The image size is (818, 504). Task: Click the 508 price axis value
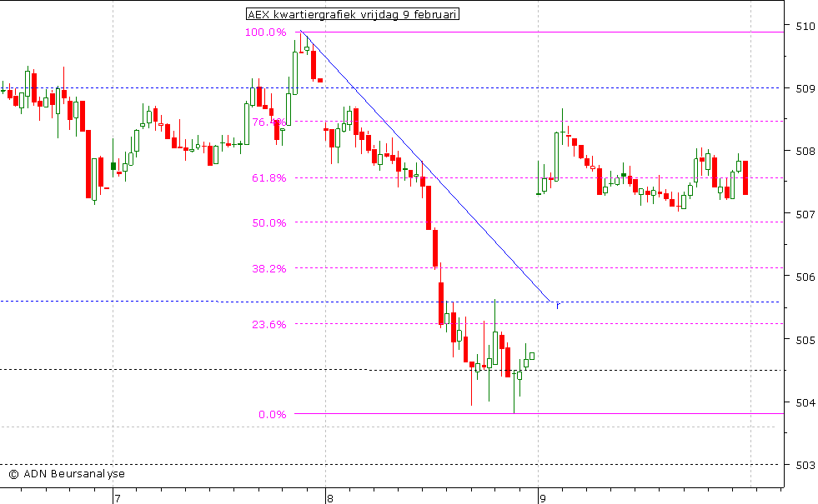coord(805,151)
